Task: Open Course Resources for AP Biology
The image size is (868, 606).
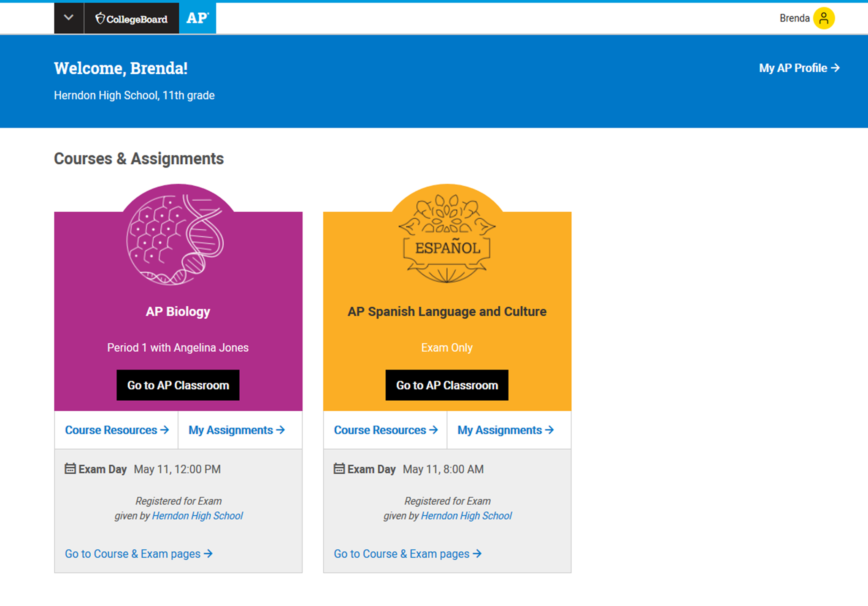Action: coord(117,430)
